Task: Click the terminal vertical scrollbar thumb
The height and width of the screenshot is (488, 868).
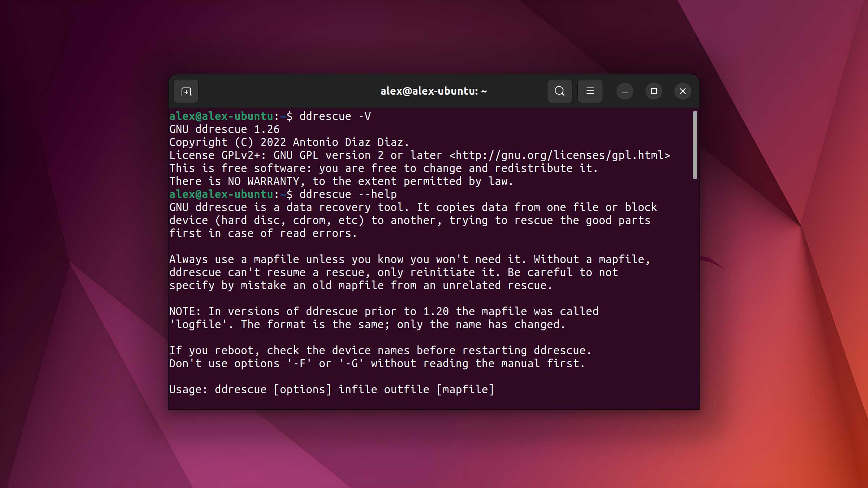Action: pos(695,145)
